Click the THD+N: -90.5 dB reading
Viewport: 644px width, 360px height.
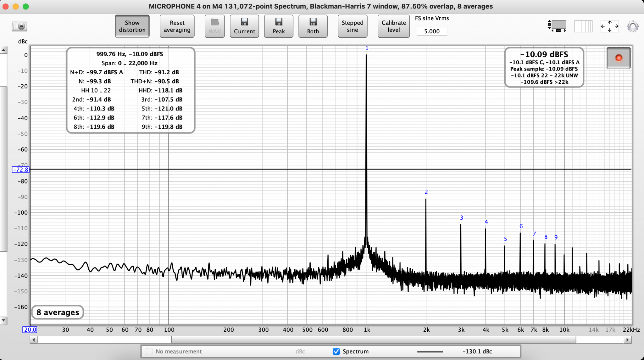155,81
